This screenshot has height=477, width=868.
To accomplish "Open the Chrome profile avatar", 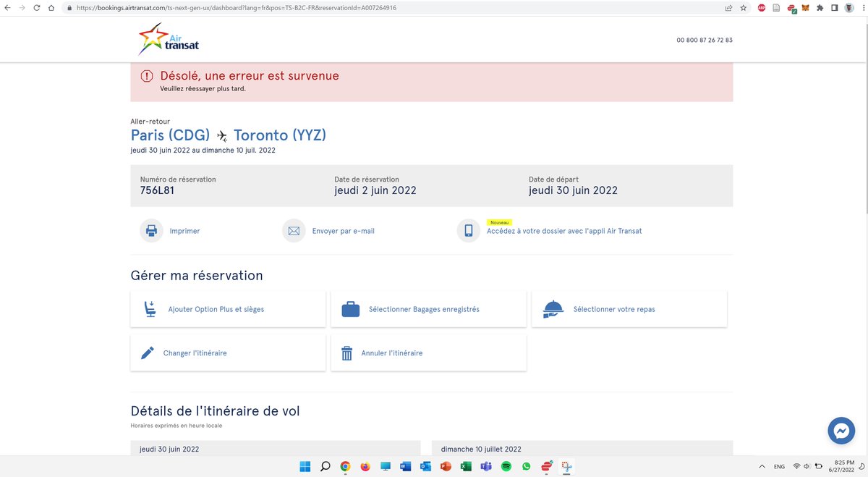I will (x=849, y=8).
